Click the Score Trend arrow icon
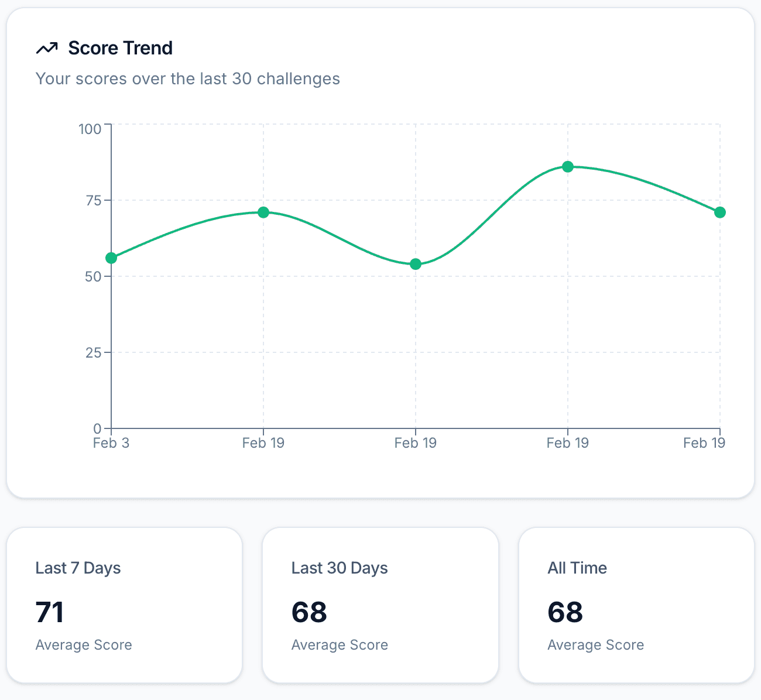This screenshot has width=761, height=700. (47, 48)
